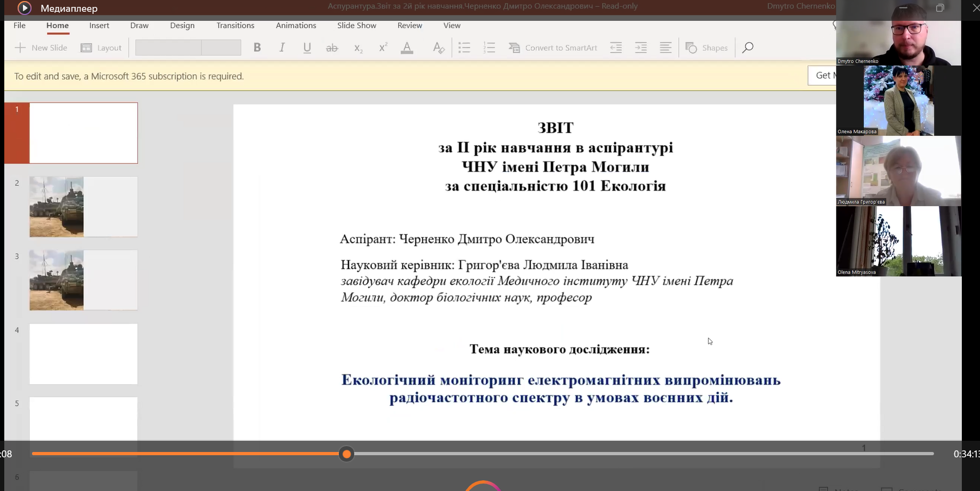Viewport: 980px width, 491px height.
Task: Switch to the Draw tab
Action: 139,25
